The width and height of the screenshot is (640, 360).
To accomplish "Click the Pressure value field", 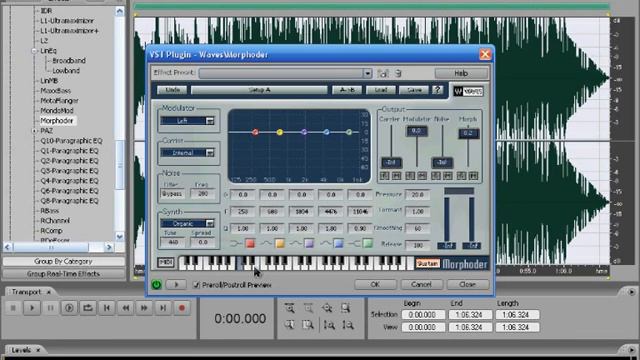I will coord(417,195).
